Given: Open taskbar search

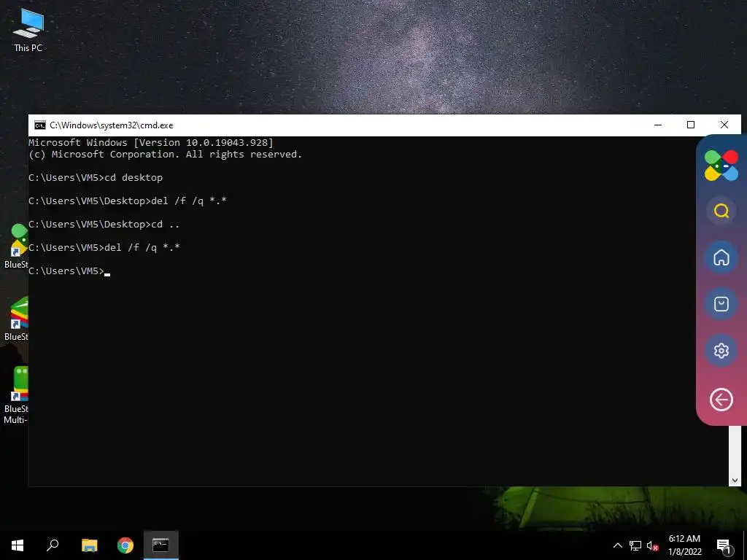Looking at the screenshot, I should pos(53,545).
